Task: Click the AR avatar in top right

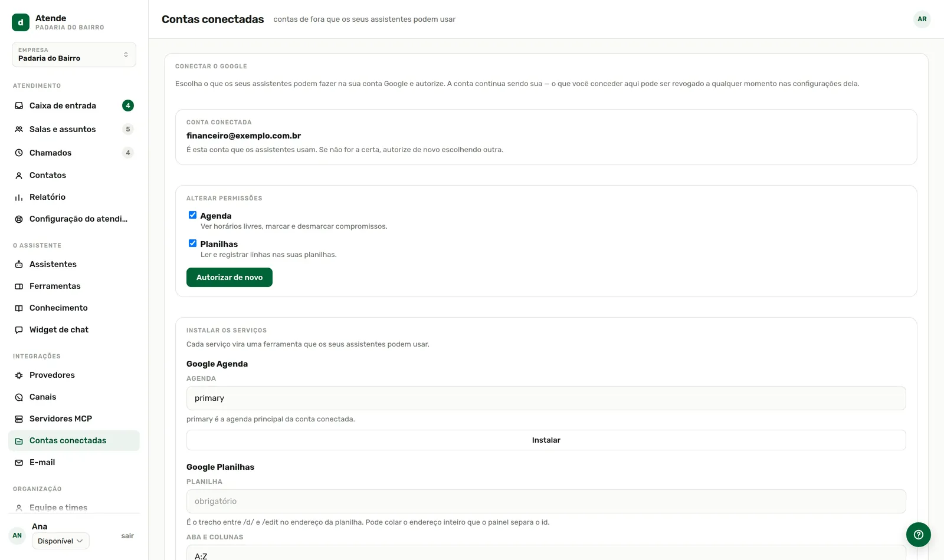Action: (x=922, y=19)
